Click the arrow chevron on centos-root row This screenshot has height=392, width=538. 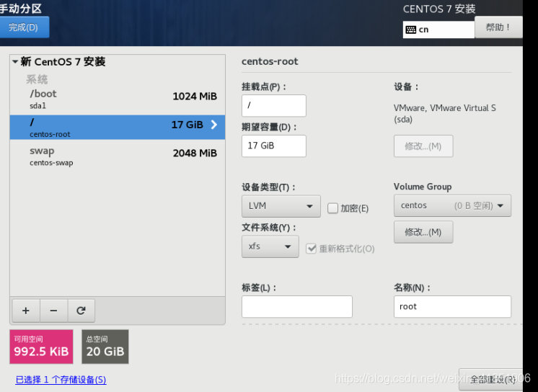[x=213, y=125]
